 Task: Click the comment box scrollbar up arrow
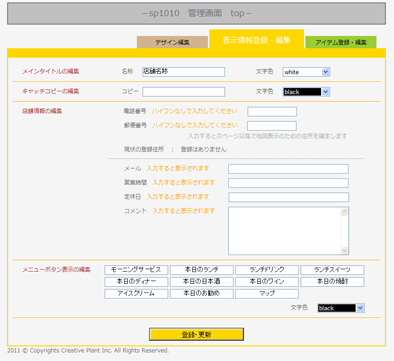(x=344, y=212)
